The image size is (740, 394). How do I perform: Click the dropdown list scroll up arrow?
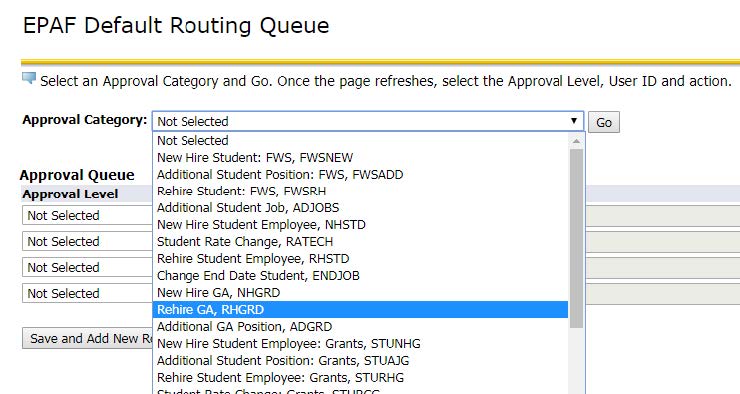coord(576,141)
